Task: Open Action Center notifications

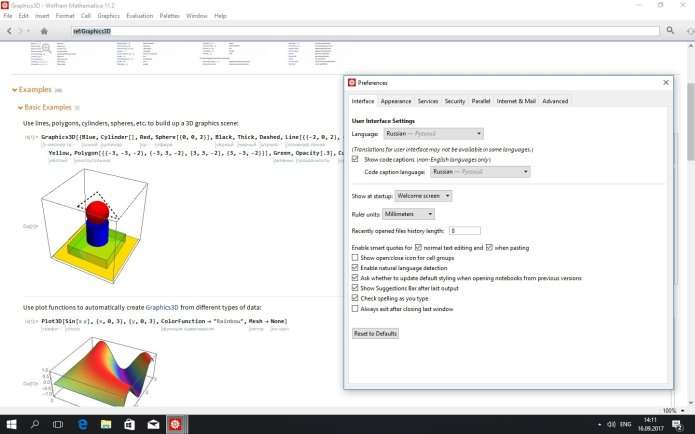Action: click(x=677, y=425)
